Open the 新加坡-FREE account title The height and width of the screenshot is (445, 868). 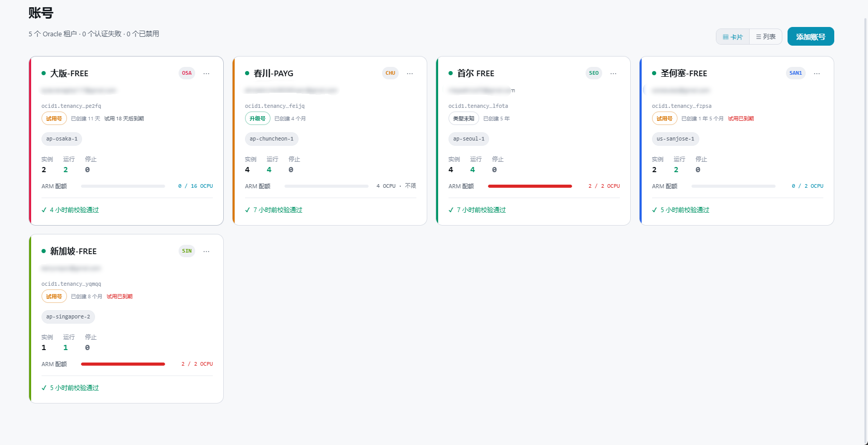pos(73,252)
